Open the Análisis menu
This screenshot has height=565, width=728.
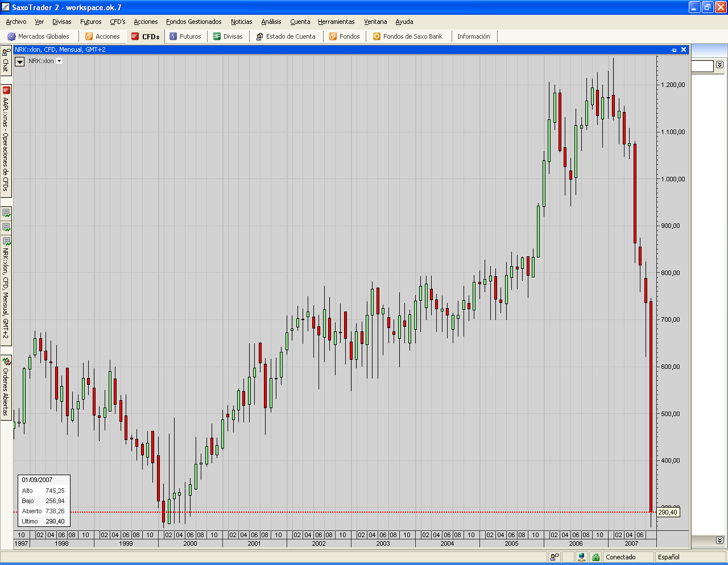coord(271,22)
